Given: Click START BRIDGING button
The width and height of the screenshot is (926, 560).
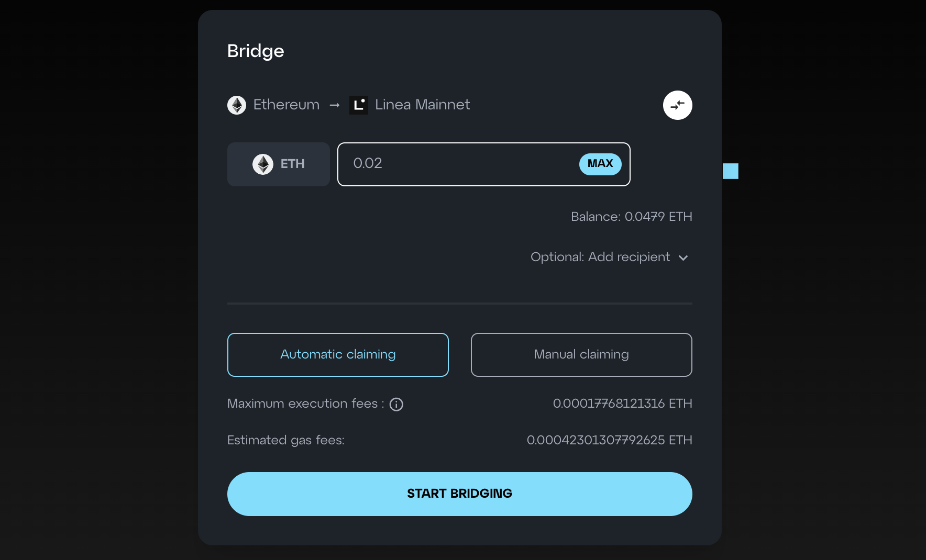Looking at the screenshot, I should click(459, 494).
